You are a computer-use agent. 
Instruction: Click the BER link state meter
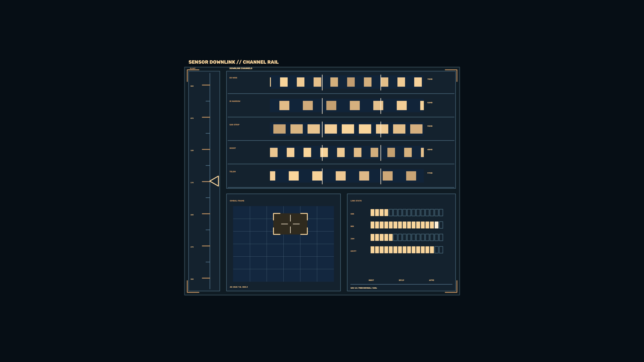pyautogui.click(x=407, y=225)
